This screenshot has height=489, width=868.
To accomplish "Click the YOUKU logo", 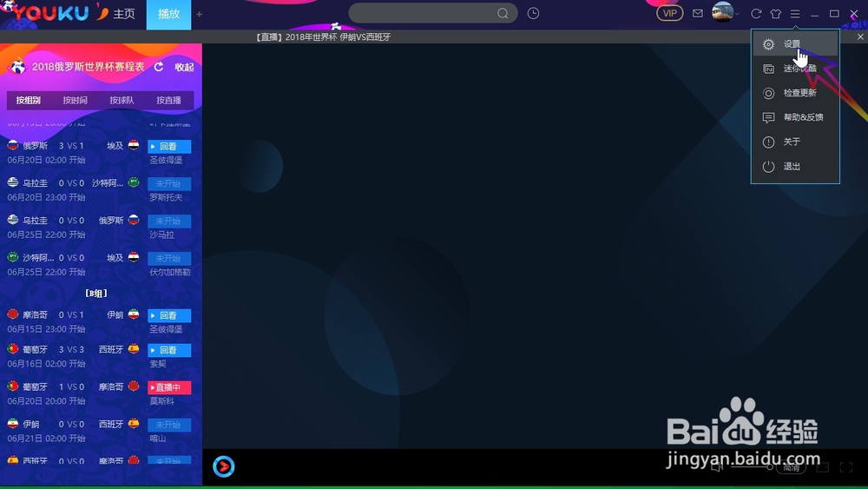I will (51, 13).
